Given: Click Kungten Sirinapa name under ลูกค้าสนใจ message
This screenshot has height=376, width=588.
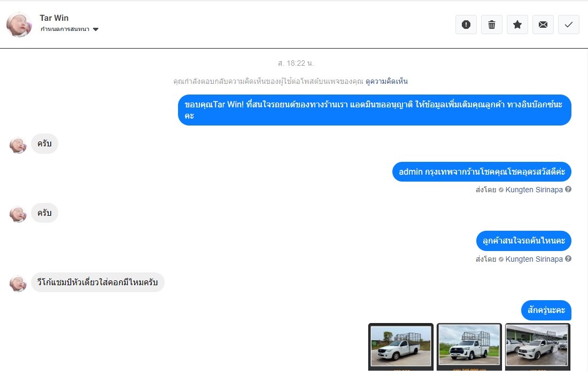Looking at the screenshot, I should 533,259.
